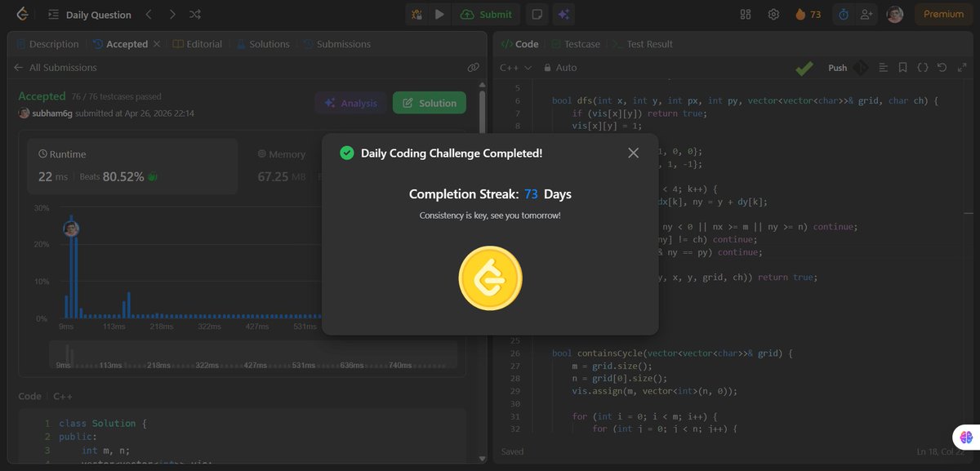This screenshot has height=471, width=980.
Task: Open the AI sparkle assistant icon
Action: click(x=563, y=14)
